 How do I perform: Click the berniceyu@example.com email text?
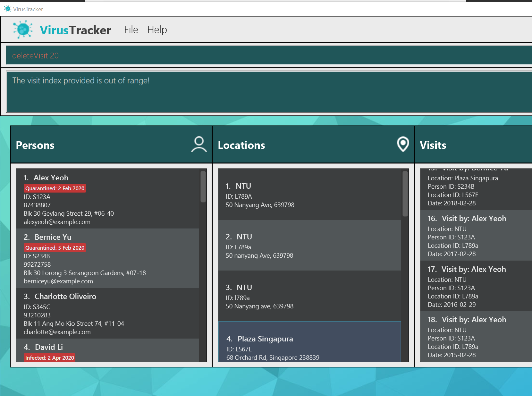[x=58, y=281]
